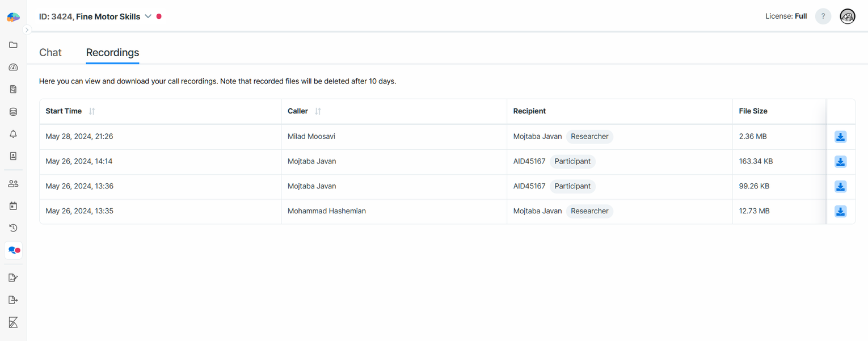Open the history clock icon
Image resolution: width=868 pixels, height=341 pixels.
[13, 228]
